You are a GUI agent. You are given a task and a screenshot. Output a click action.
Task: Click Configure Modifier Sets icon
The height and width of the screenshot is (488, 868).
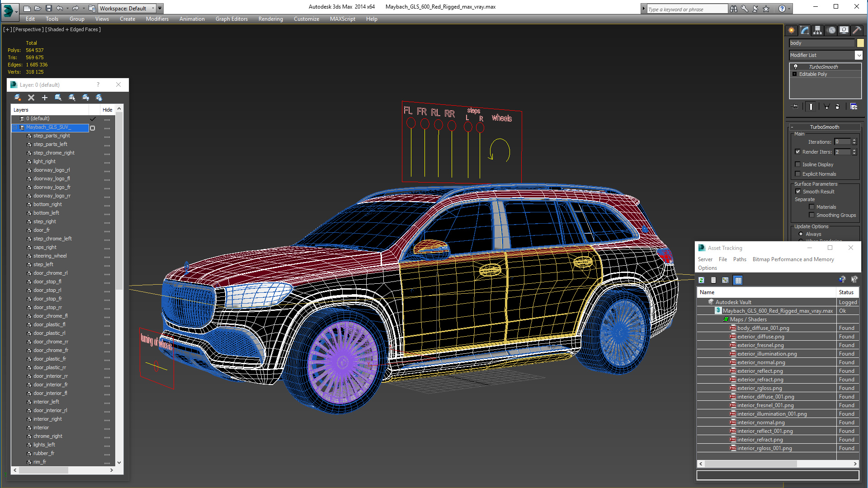pos(854,107)
